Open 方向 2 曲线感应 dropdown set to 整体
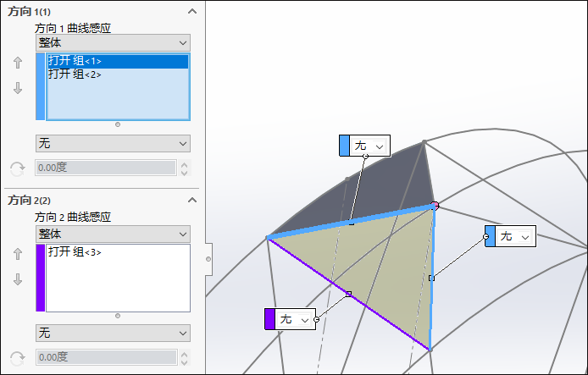The width and height of the screenshot is (588, 375). [113, 234]
